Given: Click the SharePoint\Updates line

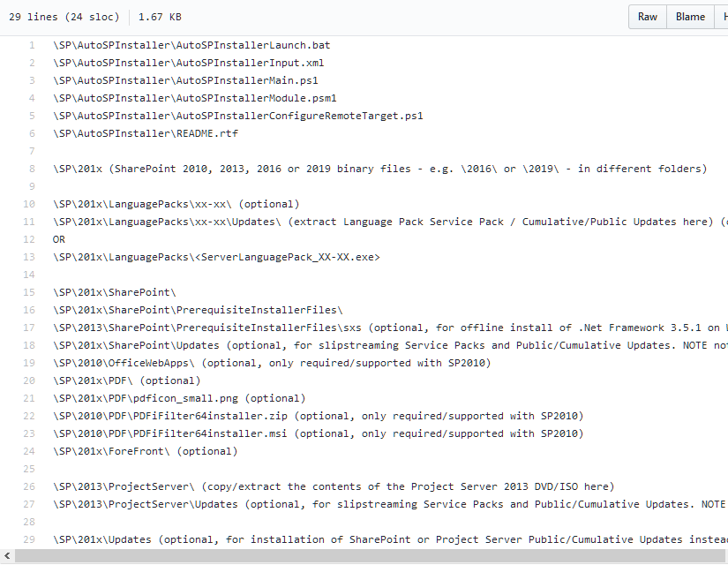Looking at the screenshot, I should point(390,345).
